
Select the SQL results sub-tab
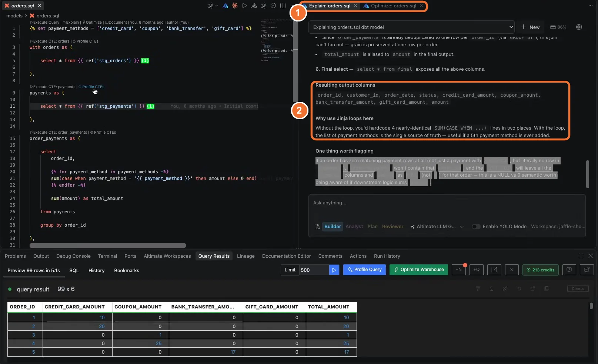click(x=74, y=270)
